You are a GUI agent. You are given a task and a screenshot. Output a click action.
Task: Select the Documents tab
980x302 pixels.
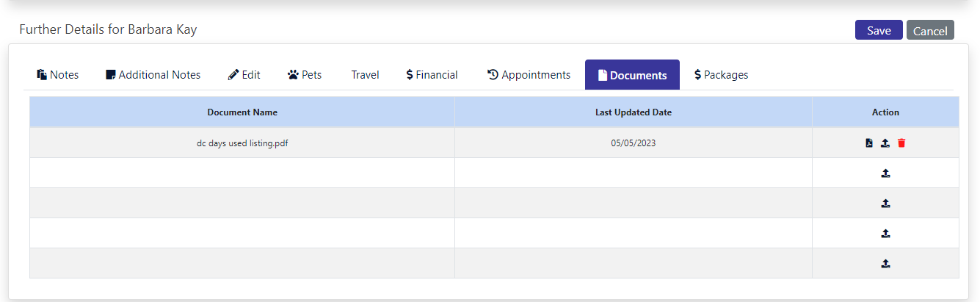[x=632, y=75]
